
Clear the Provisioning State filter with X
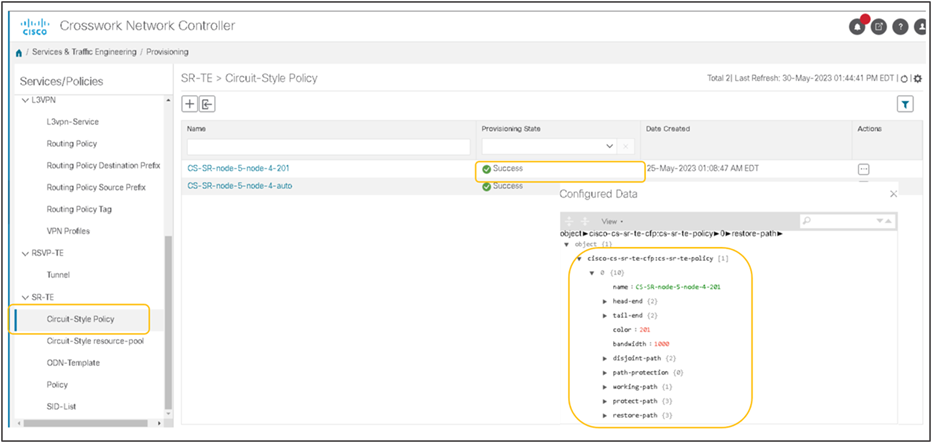point(625,146)
